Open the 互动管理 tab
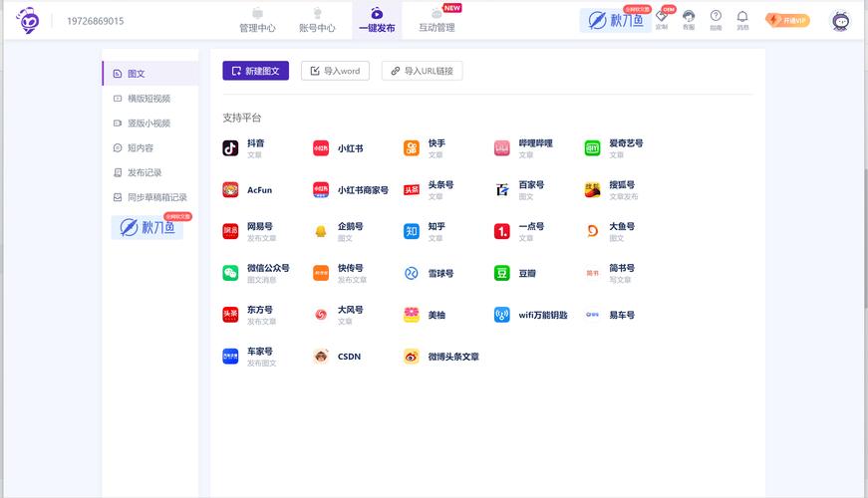Viewport: 868px width, 498px height. [x=436, y=21]
